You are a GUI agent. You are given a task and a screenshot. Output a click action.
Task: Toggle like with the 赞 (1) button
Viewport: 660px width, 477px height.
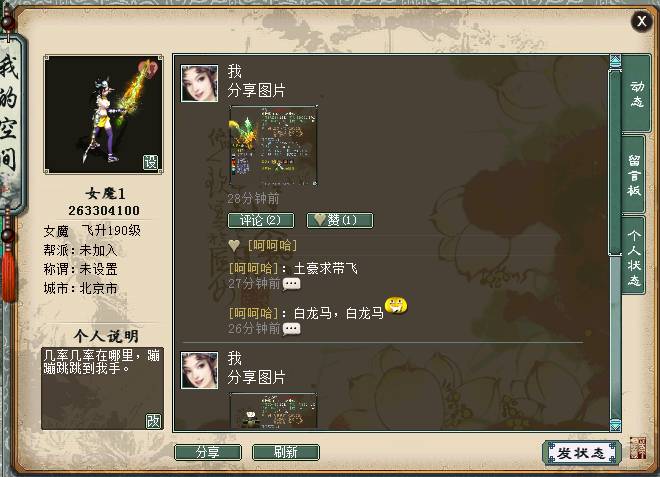[x=340, y=220]
